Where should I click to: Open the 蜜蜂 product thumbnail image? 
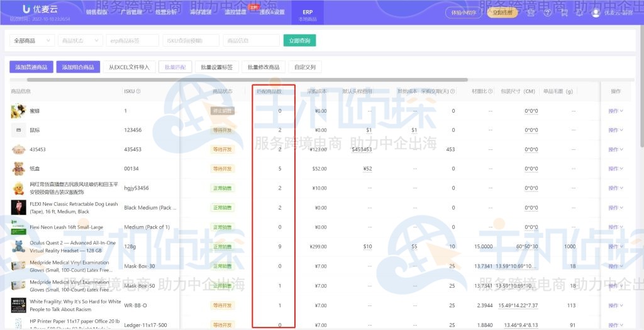18,111
